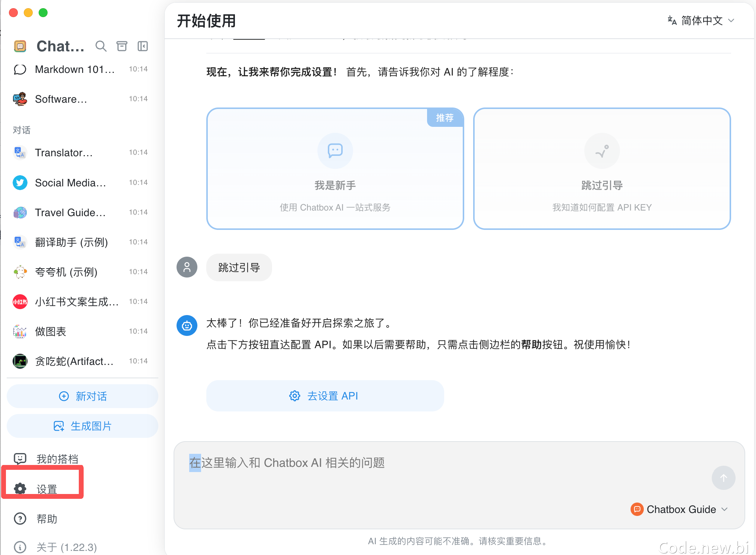This screenshot has height=555, width=756.
Task: Click the Software developer avatar icon
Action: pos(20,99)
